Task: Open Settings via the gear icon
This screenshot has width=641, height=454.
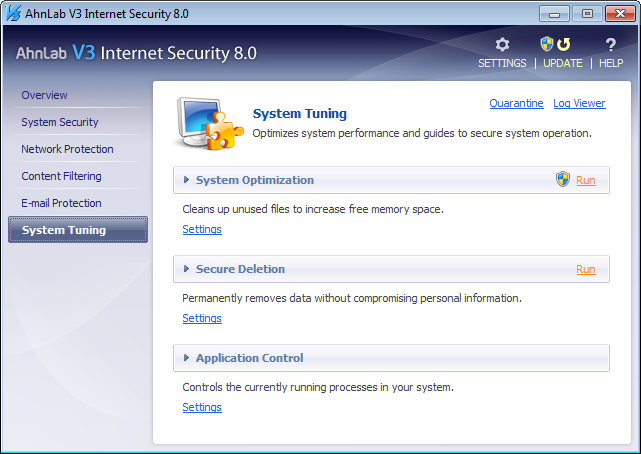Action: (x=502, y=44)
